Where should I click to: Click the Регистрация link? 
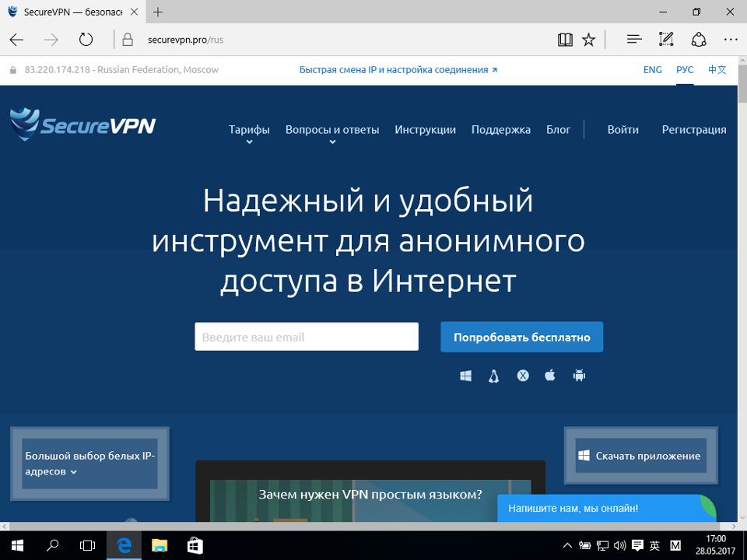point(693,130)
